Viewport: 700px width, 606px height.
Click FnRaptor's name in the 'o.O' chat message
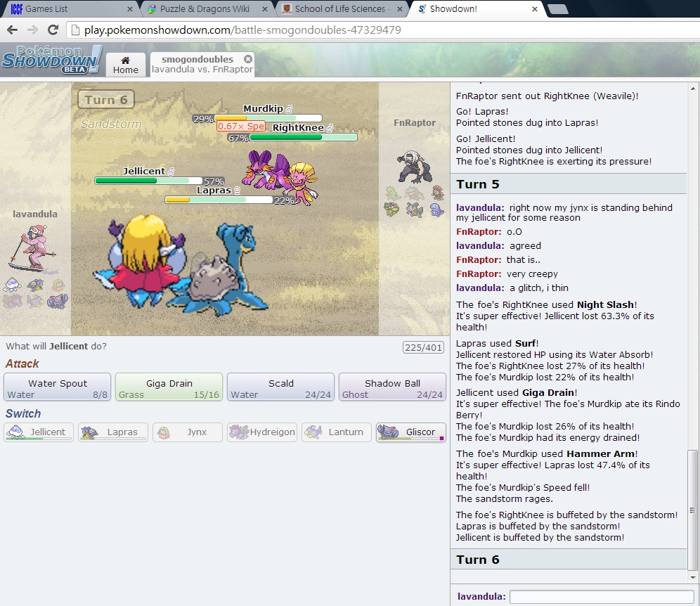coord(479,232)
